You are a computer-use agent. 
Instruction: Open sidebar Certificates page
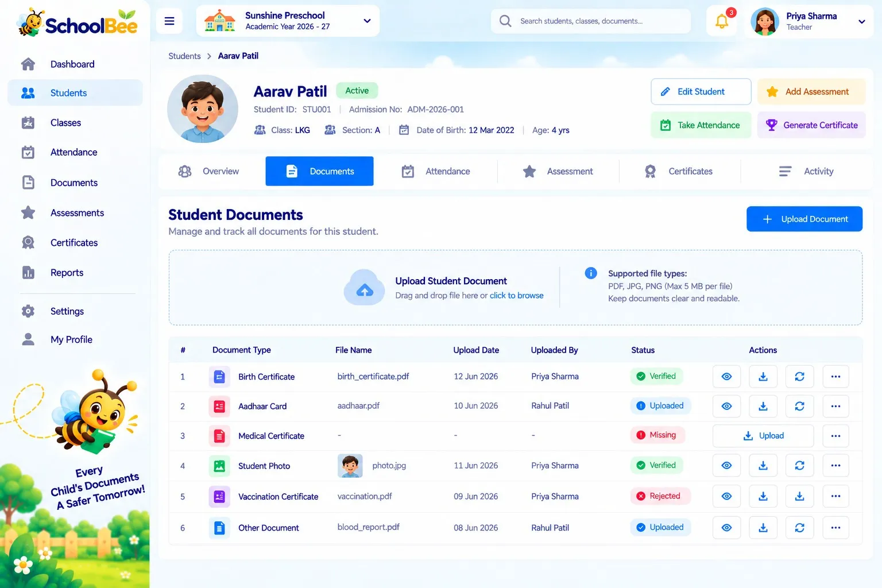click(75, 243)
